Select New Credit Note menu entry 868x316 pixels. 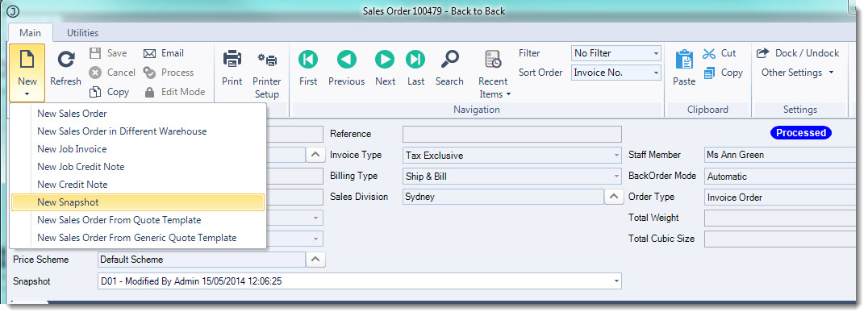(138, 185)
